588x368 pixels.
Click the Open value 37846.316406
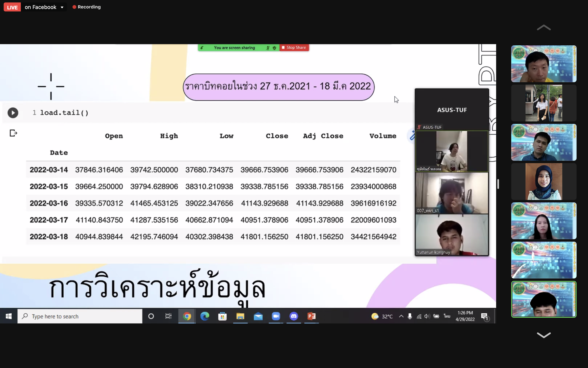point(99,170)
